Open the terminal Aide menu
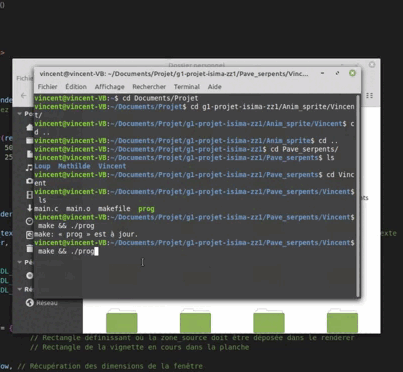The width and height of the screenshot is (403, 372). (215, 87)
